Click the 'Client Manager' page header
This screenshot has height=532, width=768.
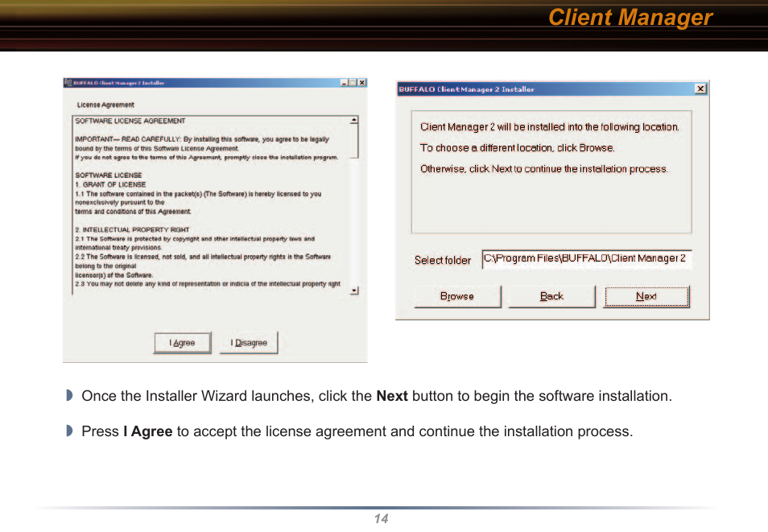(x=630, y=18)
